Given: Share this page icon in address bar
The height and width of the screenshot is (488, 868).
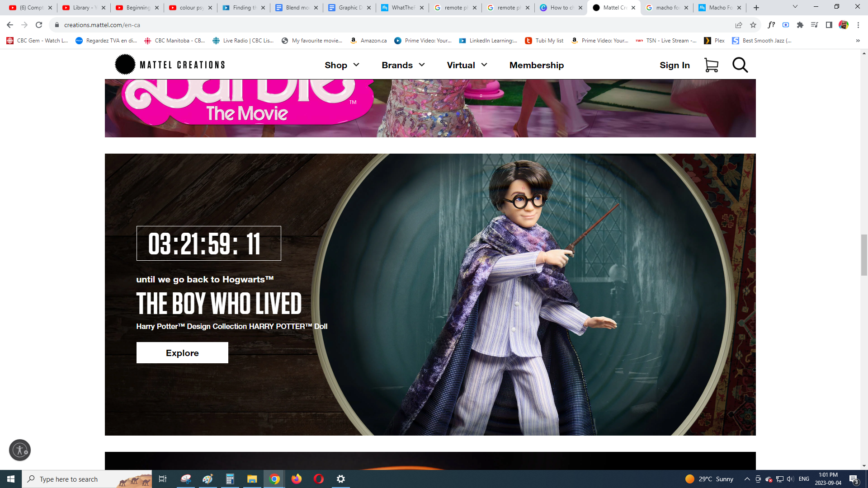Looking at the screenshot, I should click(739, 25).
